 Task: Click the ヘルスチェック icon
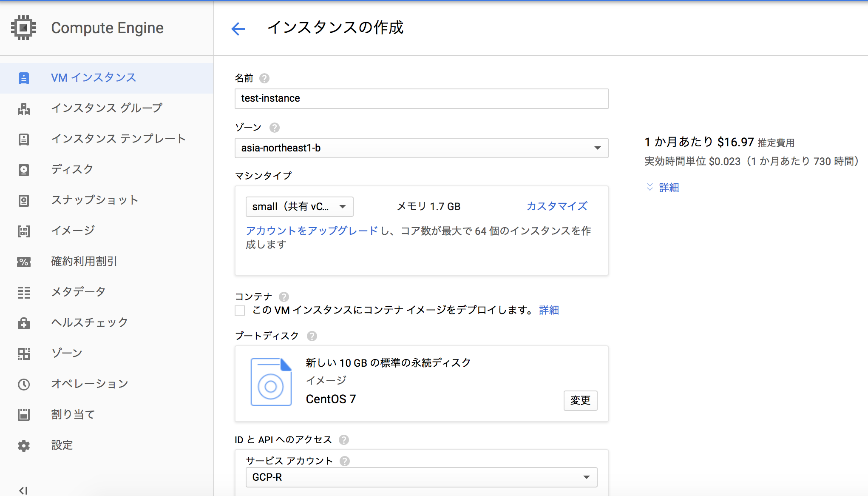pos(24,323)
